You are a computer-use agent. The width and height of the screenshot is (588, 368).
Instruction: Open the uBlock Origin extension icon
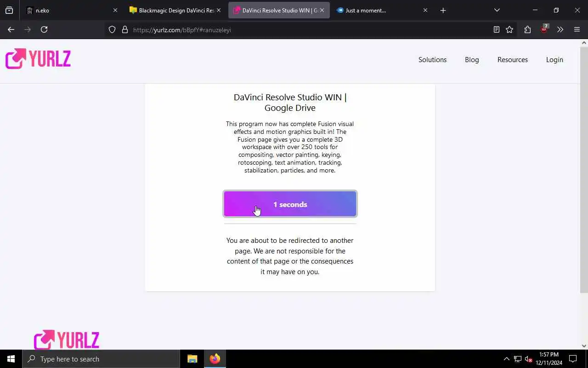tap(544, 29)
